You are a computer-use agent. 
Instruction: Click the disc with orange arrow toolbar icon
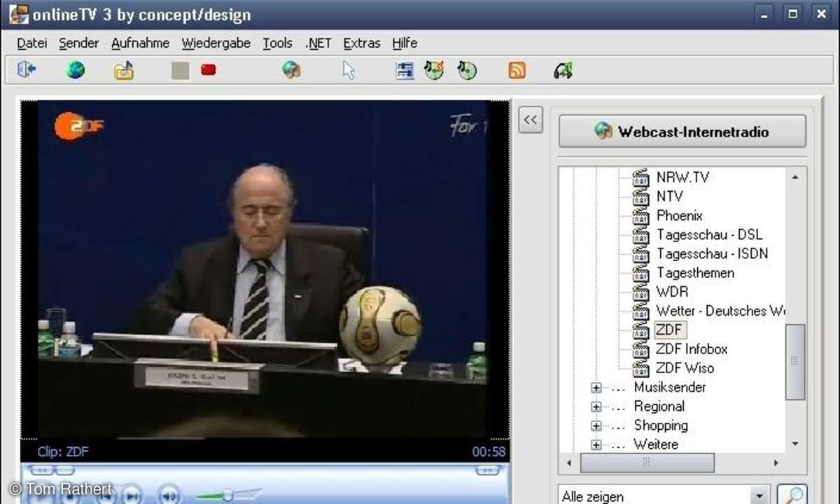click(x=435, y=70)
